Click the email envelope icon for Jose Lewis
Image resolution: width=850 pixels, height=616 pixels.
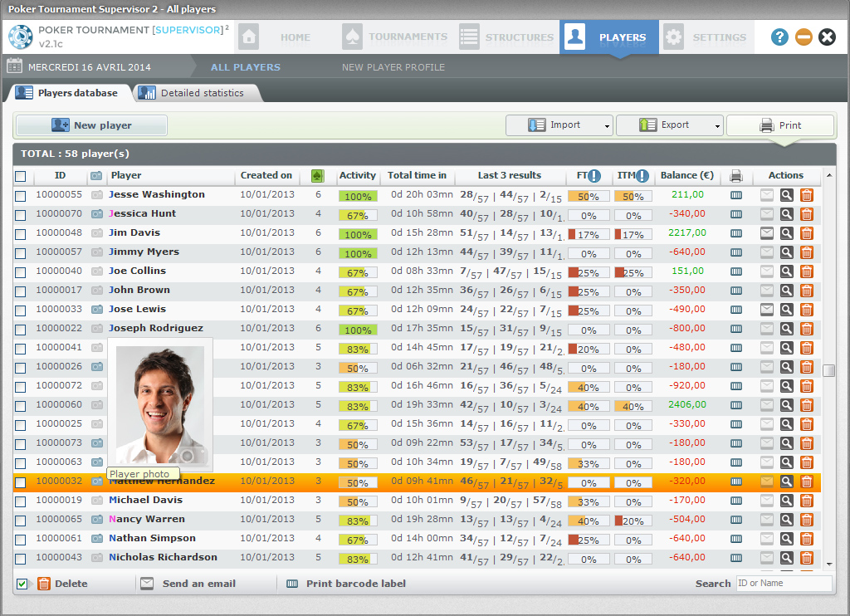click(767, 310)
